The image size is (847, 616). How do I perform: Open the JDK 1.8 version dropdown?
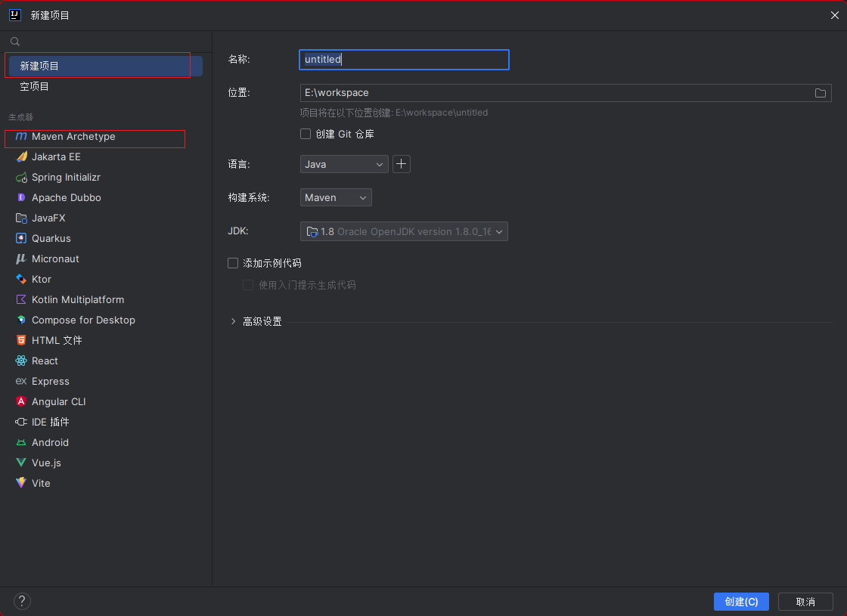(x=404, y=231)
